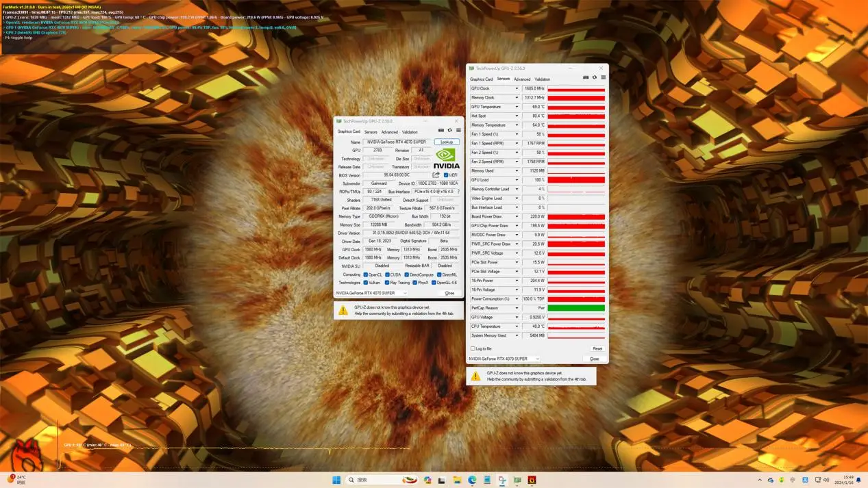Select the Advanced tab in the Sensors window
The height and width of the screenshot is (488, 868).
522,79
